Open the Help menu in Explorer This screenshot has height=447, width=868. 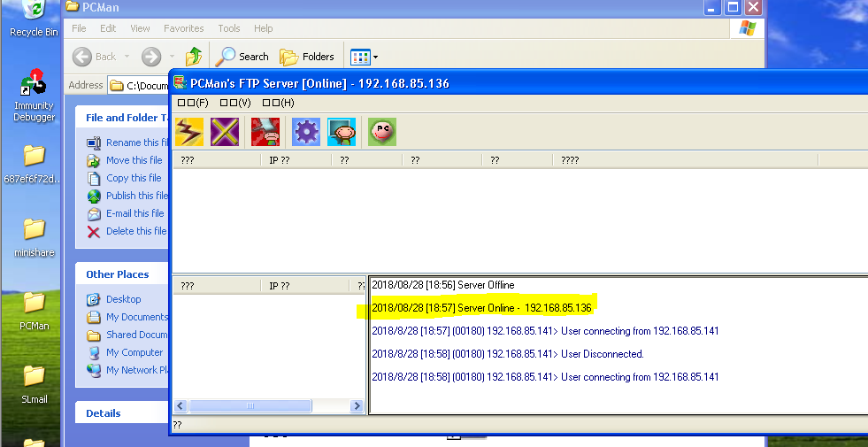point(264,28)
